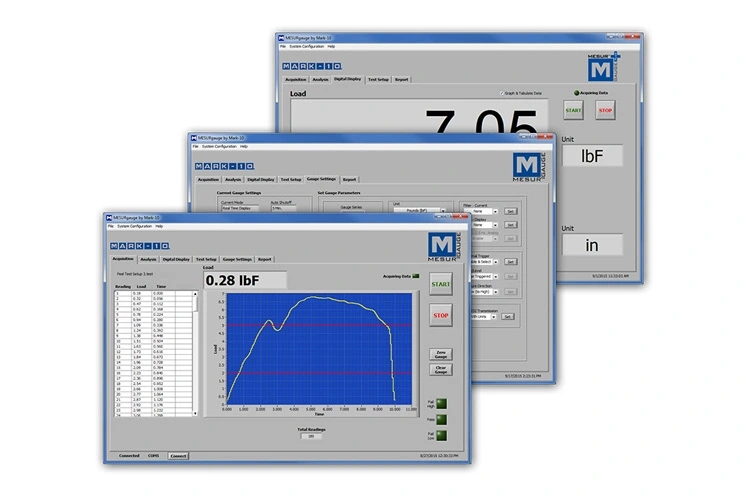Click the 'in' unit display box
The image size is (750, 500).
tap(592, 245)
